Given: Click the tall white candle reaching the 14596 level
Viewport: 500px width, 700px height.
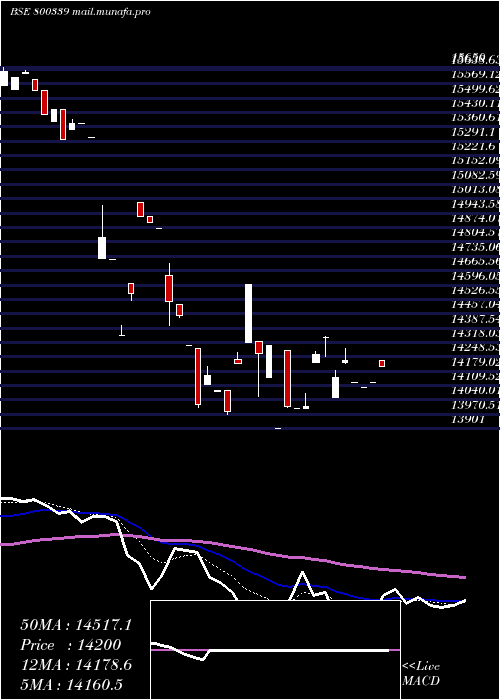Looking at the screenshot, I should pos(248,313).
